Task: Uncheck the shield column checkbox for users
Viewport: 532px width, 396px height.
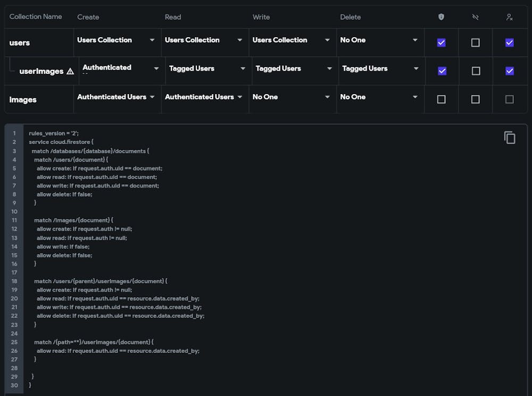Action: coord(441,43)
